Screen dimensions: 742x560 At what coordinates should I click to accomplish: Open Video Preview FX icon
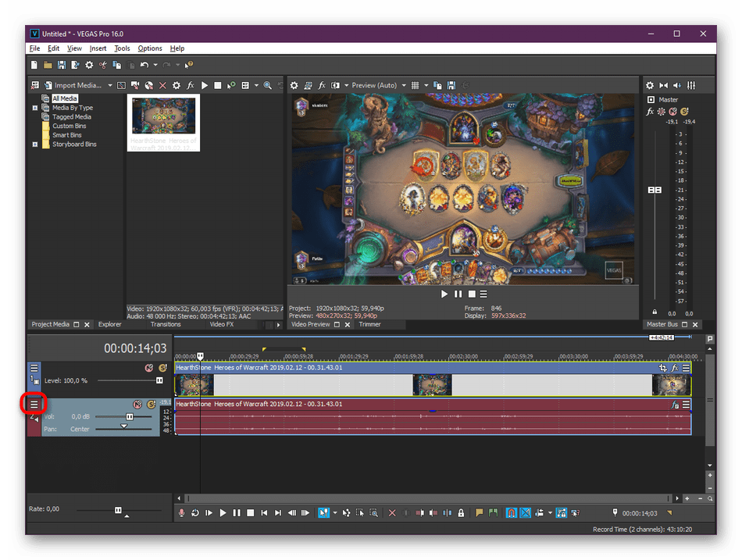321,85
